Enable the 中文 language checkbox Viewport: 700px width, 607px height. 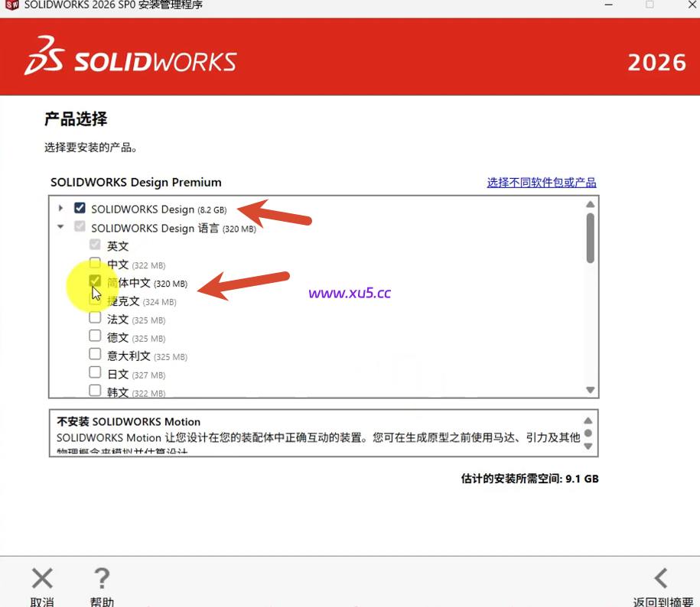[x=95, y=265]
